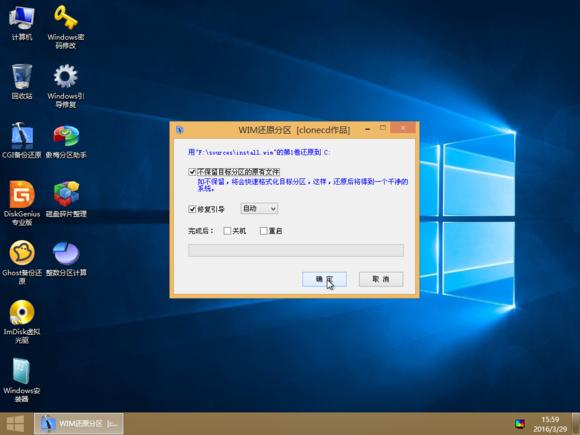Screen dimensions: 580x435
Task: Select the ImDisk虚拟光驱 disc icon
Action: (22, 321)
